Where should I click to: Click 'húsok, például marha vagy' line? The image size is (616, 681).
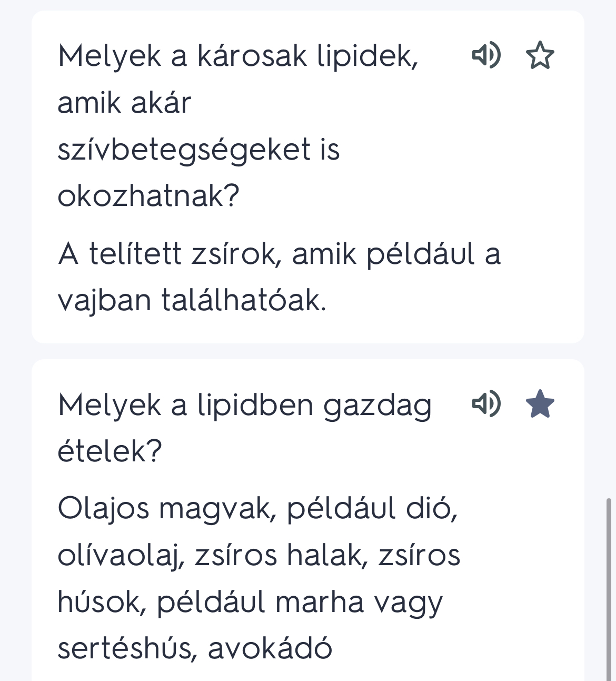250,602
